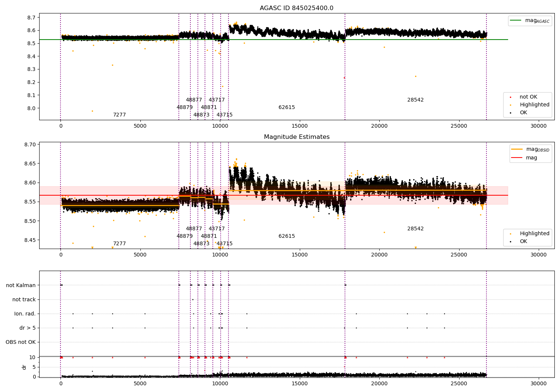Click the x-axis tick 30000 on the bottom plot
This screenshot has height=392, width=560.
(539, 383)
